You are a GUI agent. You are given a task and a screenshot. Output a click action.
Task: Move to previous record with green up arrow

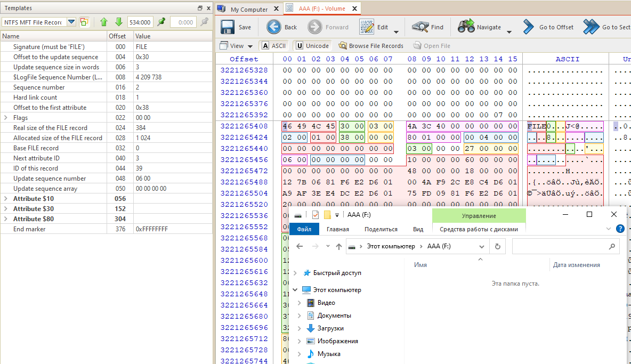104,22
